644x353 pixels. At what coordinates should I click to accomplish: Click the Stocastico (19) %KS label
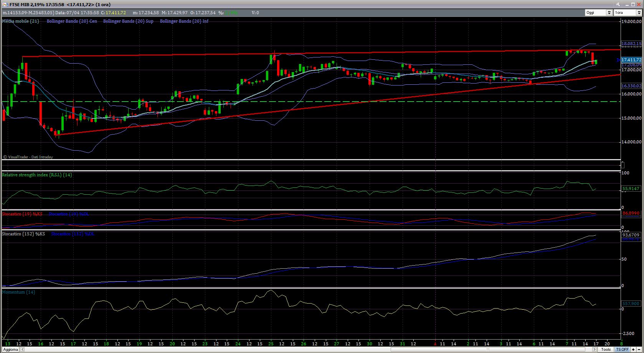tap(22, 213)
